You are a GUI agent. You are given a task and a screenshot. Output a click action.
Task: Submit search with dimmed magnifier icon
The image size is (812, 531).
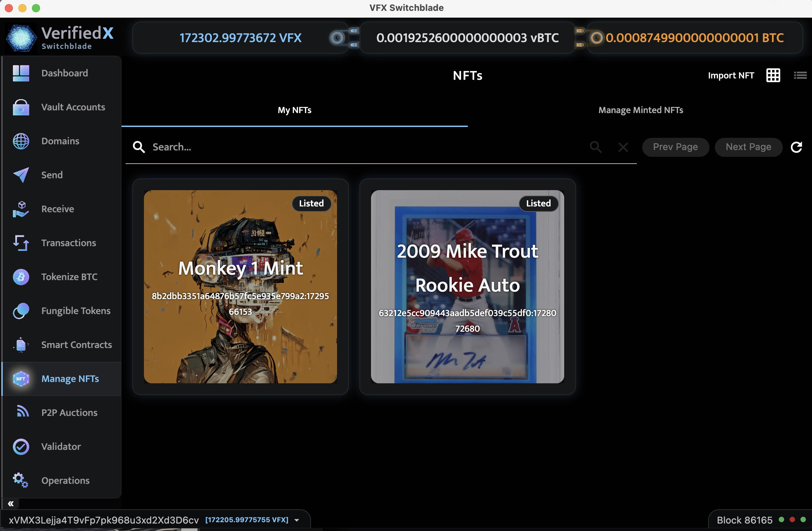(x=596, y=147)
